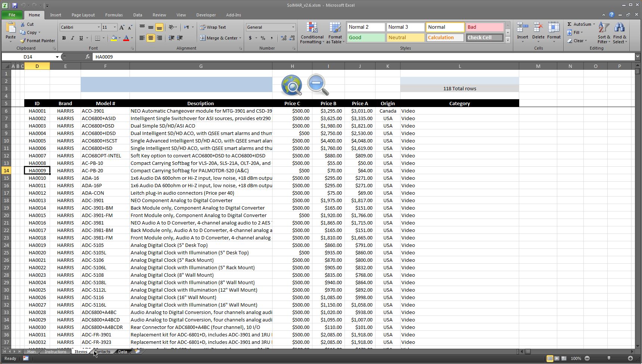Image resolution: width=642 pixels, height=364 pixels.
Task: Open the font name dropdown Calibri
Action: coord(99,27)
